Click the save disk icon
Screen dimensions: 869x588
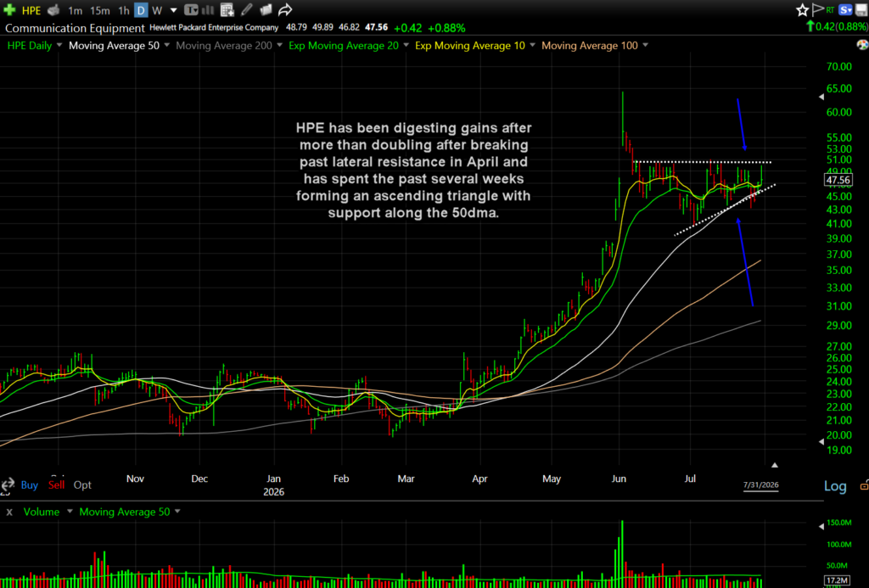click(x=863, y=9)
